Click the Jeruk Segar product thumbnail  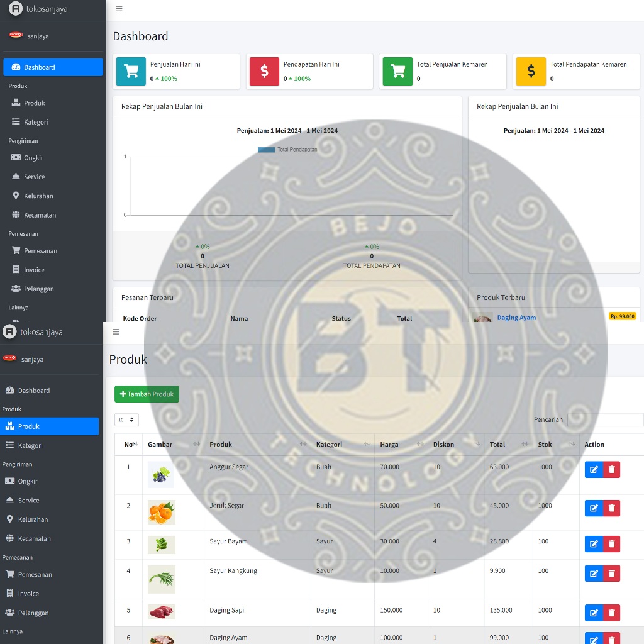tap(162, 512)
